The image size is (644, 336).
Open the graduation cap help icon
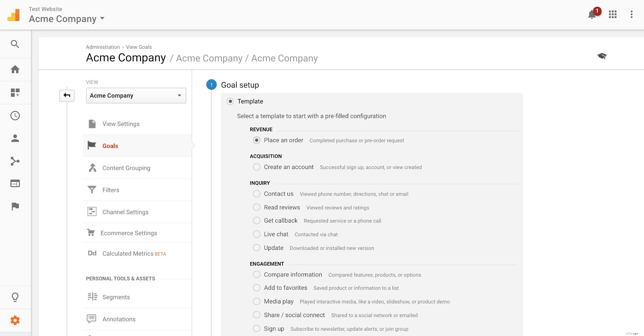602,56
